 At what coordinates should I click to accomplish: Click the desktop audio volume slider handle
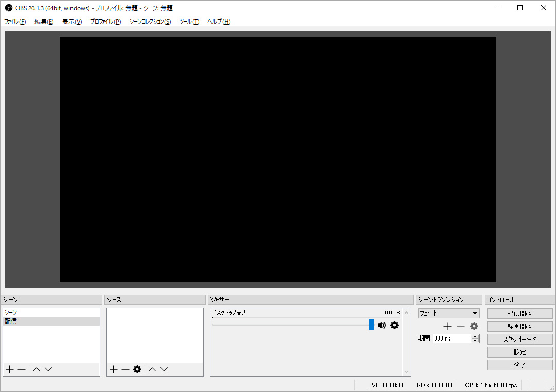point(372,325)
